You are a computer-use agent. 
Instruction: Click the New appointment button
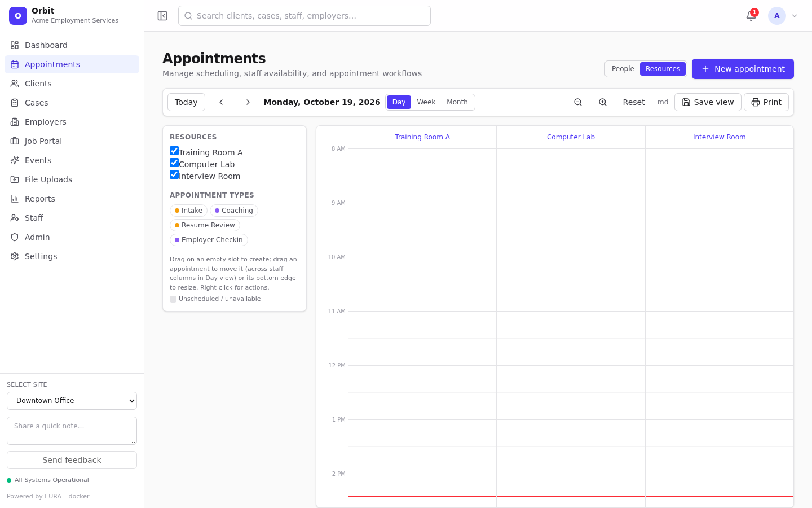pyautogui.click(x=743, y=69)
